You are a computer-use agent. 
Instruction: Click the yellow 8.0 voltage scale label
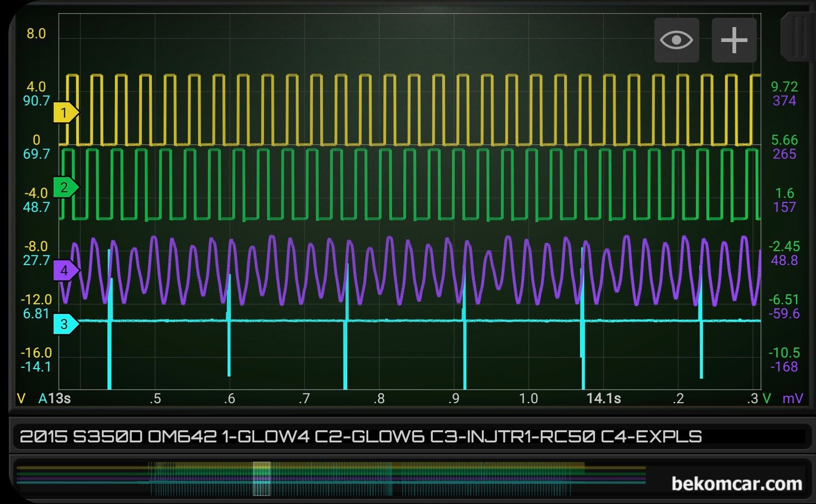36,34
